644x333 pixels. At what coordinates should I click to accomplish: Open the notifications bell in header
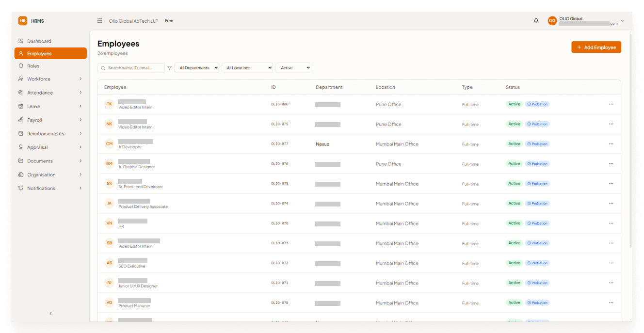click(536, 21)
